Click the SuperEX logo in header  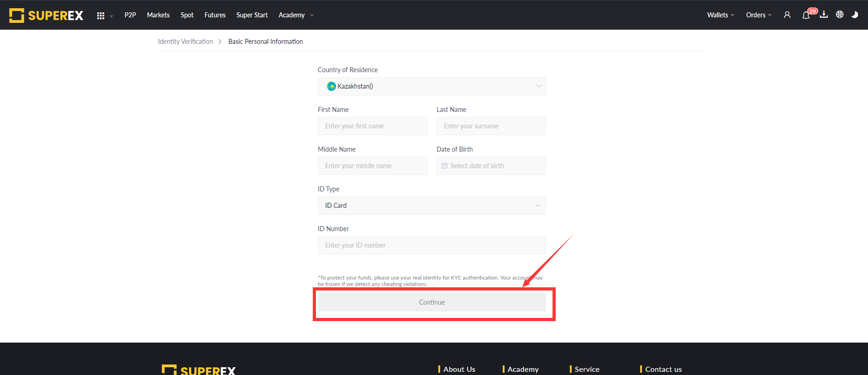[46, 15]
